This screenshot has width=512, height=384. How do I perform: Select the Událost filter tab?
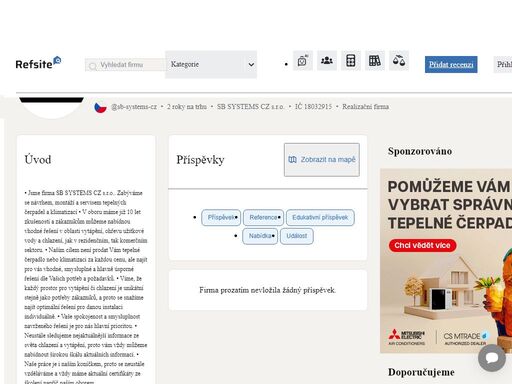[297, 236]
